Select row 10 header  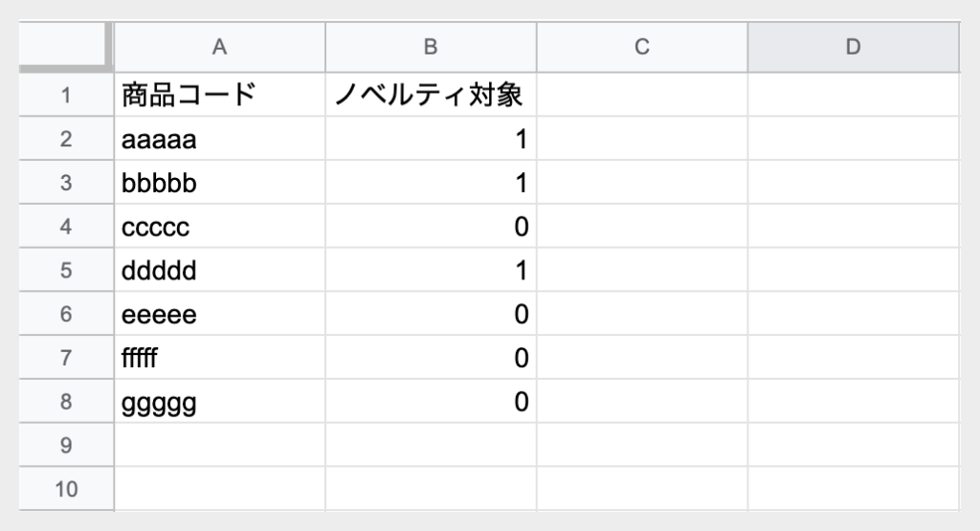point(66,489)
